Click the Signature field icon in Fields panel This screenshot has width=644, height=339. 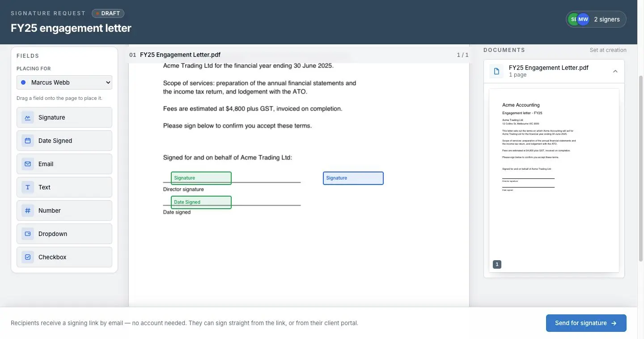[x=28, y=117]
